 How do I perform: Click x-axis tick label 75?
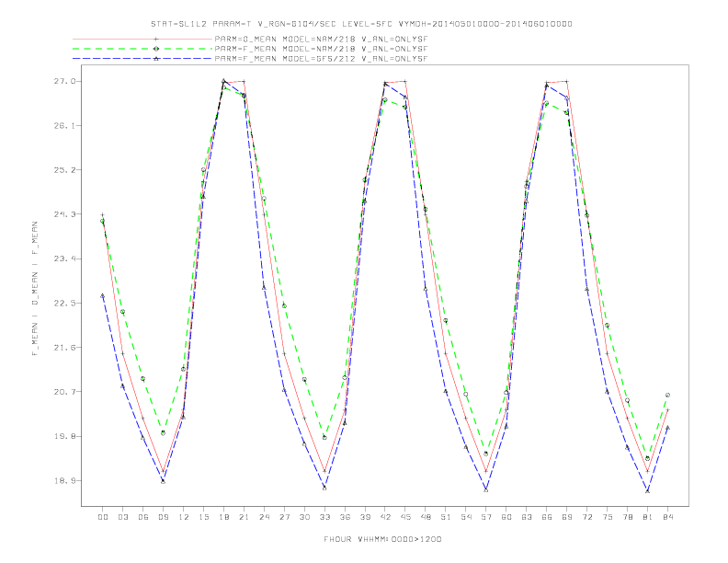608,517
